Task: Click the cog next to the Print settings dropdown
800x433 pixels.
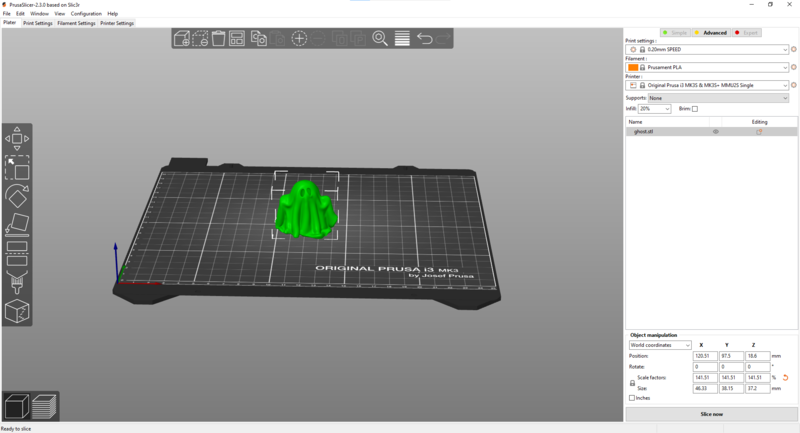Action: [x=793, y=49]
